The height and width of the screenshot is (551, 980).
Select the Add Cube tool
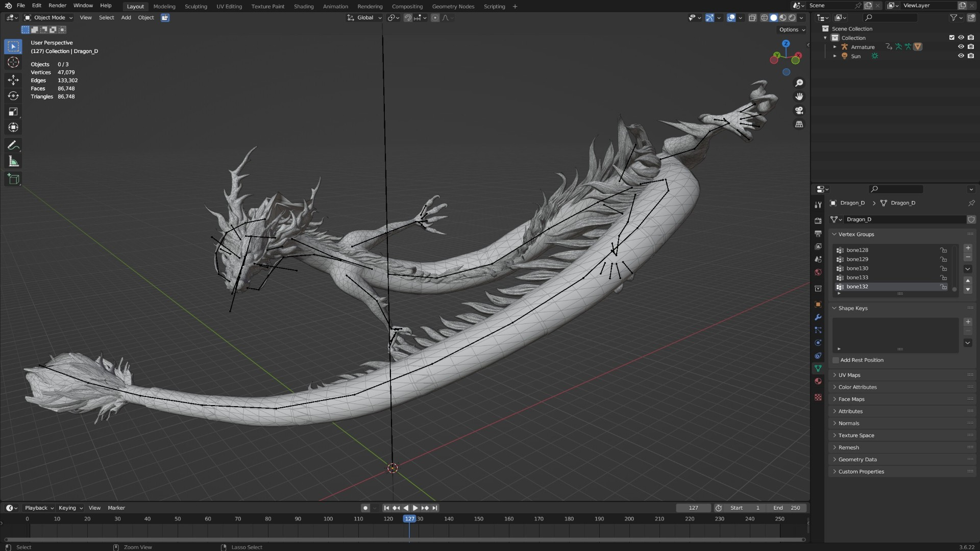point(13,179)
